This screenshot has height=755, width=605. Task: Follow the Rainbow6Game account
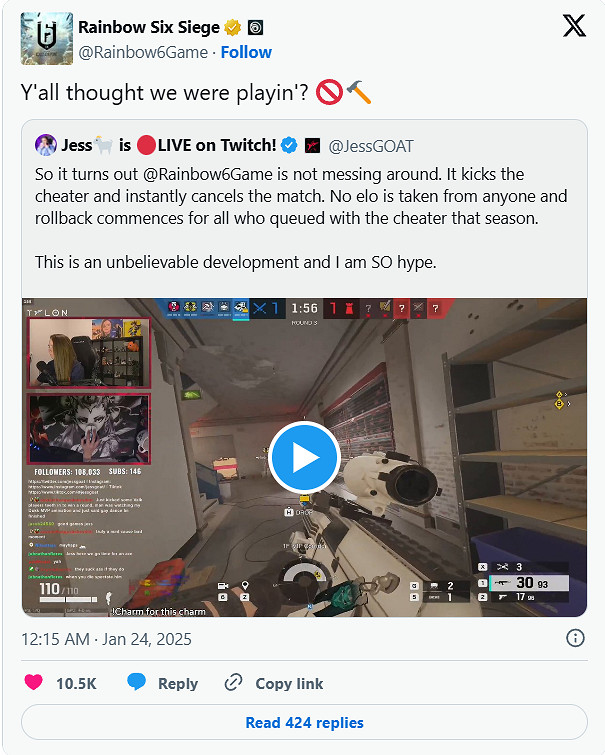[x=246, y=52]
